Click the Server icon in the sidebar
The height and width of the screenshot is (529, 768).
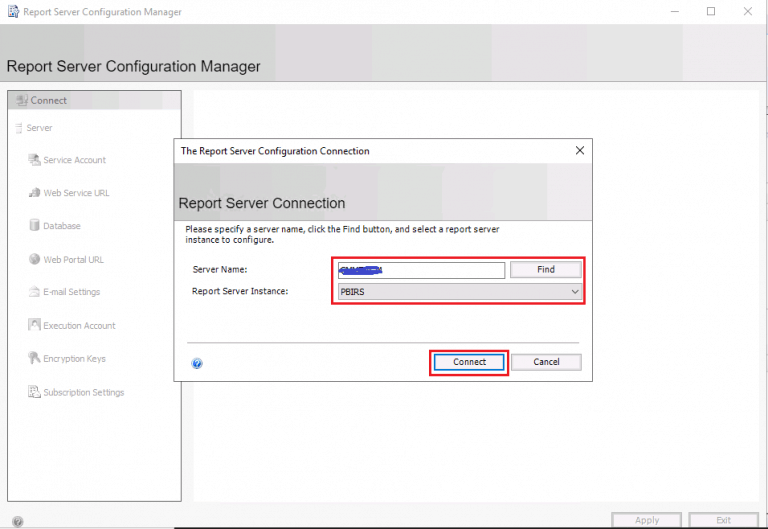pos(19,128)
